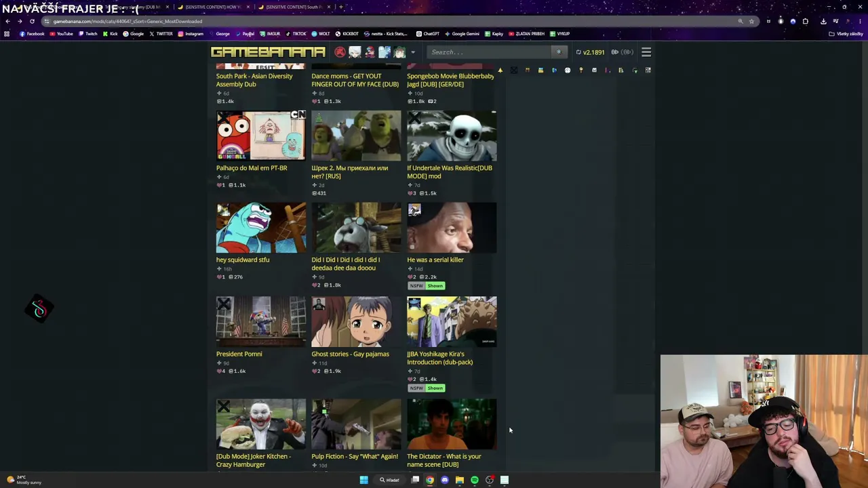Image resolution: width=868 pixels, height=488 pixels.
Task: Expand the games dropdown arrow in the header
Action: point(412,52)
